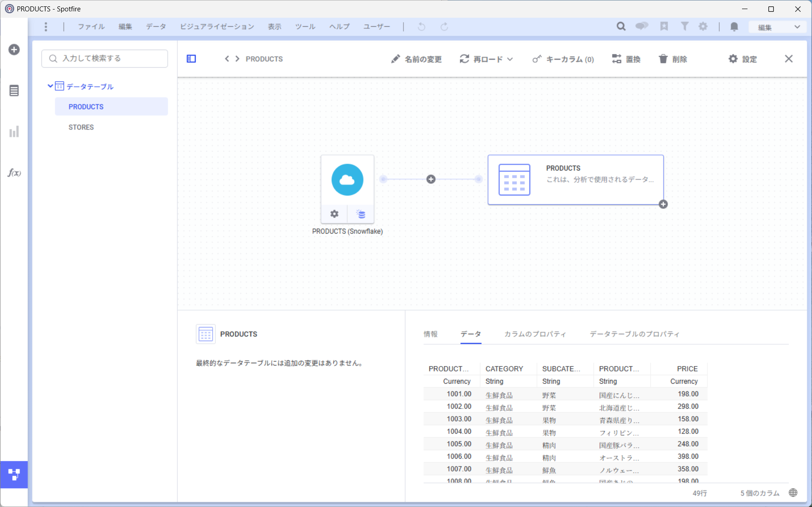Viewport: 812px width, 507px height.
Task: Open the collaboration chat bubble icon
Action: point(642,26)
